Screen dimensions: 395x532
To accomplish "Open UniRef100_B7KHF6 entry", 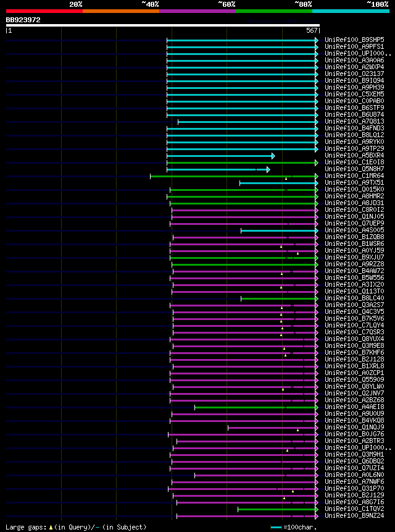I will (x=354, y=352).
